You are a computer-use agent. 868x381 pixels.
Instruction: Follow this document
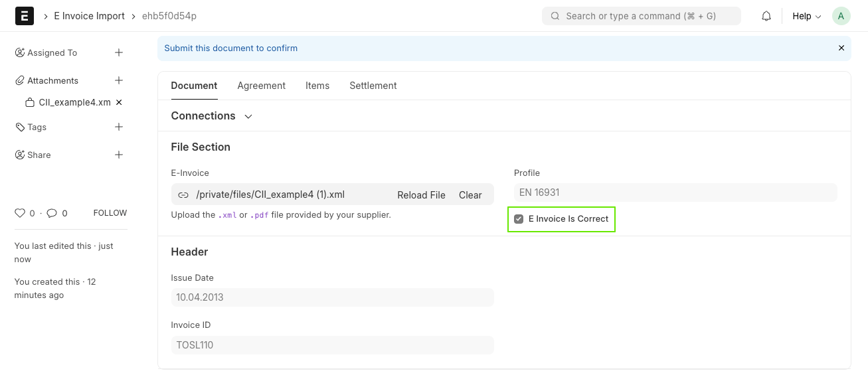(110, 213)
